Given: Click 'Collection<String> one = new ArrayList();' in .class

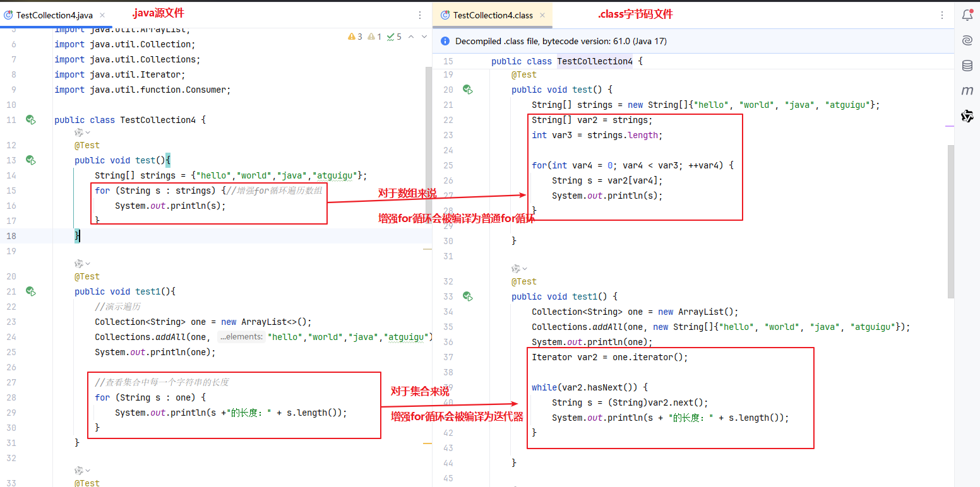Looking at the screenshot, I should (x=635, y=312).
